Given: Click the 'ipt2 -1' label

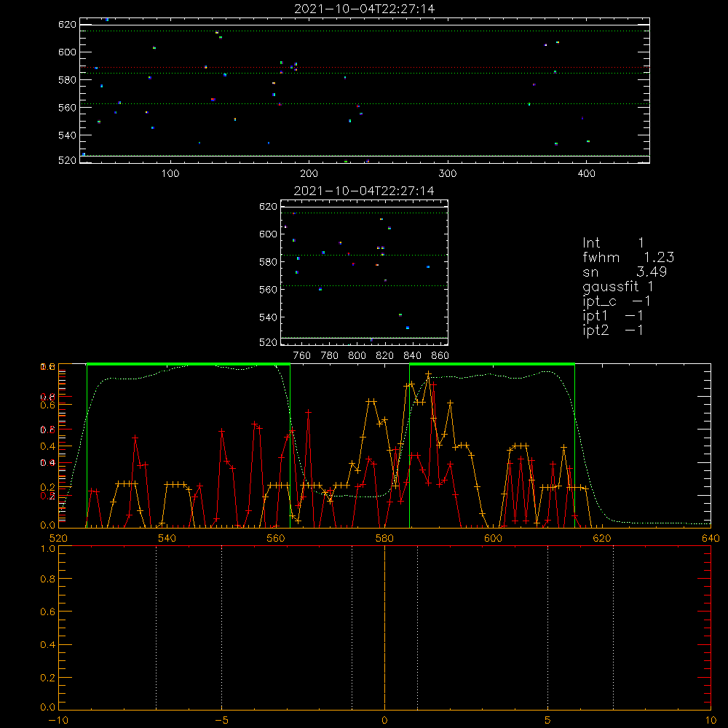Looking at the screenshot, I should (x=613, y=330).
